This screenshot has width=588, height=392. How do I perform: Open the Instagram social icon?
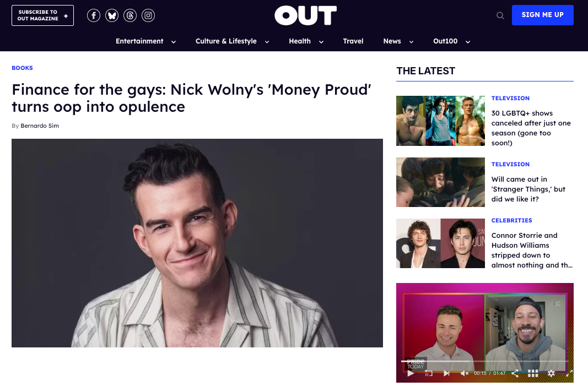tap(148, 15)
